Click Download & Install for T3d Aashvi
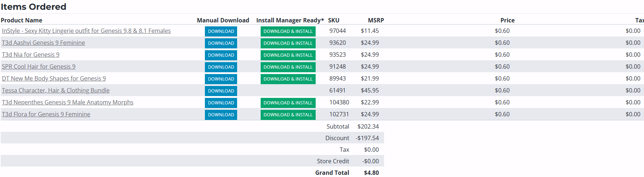This screenshot has height=177, width=644. [288, 43]
